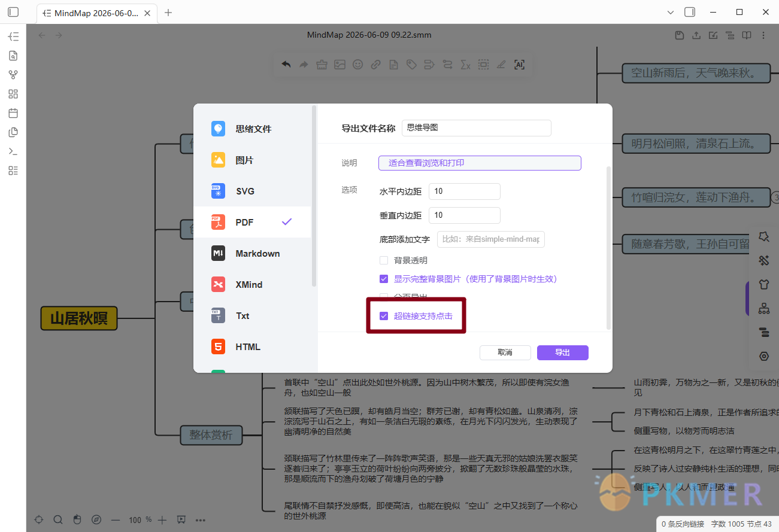Choose SVG export format
Image resolution: width=779 pixels, height=532 pixels.
pyautogui.click(x=252, y=191)
